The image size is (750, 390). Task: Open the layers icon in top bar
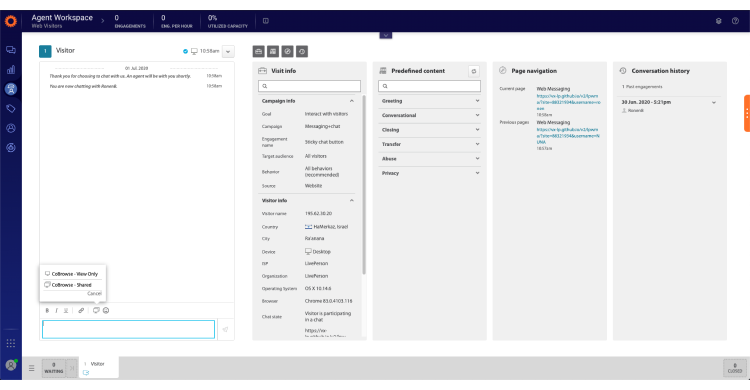(718, 21)
